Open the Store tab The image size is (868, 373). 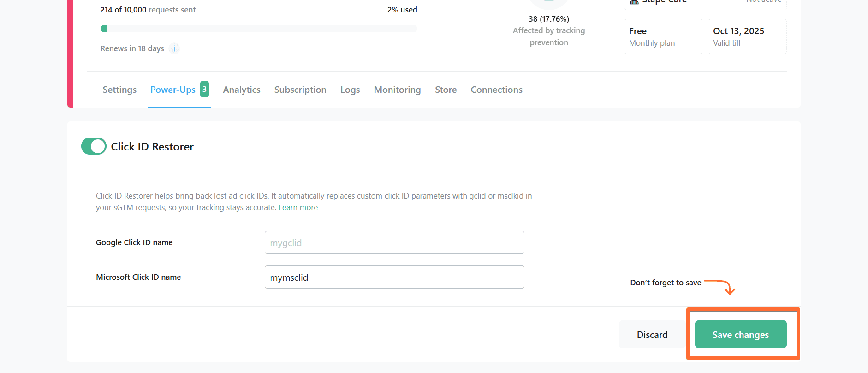pos(446,90)
